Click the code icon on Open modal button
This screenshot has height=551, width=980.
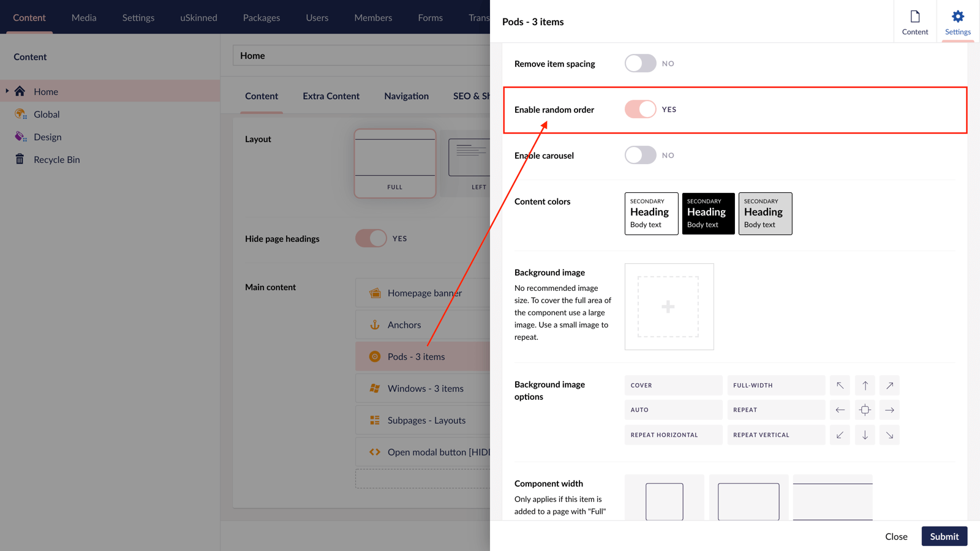click(375, 452)
